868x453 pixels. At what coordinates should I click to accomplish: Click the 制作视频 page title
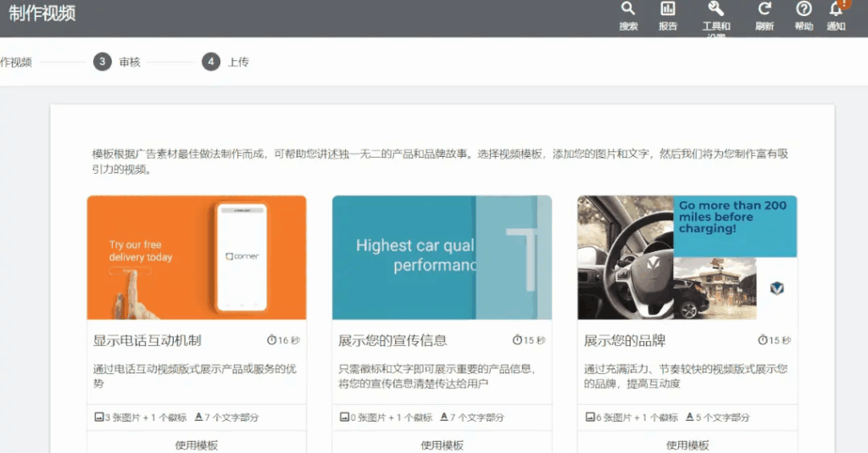click(42, 13)
